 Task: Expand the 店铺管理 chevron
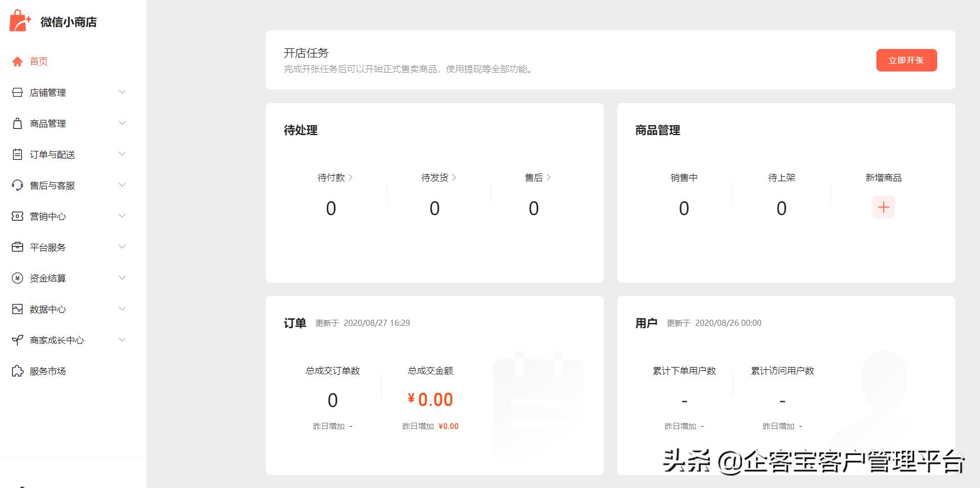(122, 92)
